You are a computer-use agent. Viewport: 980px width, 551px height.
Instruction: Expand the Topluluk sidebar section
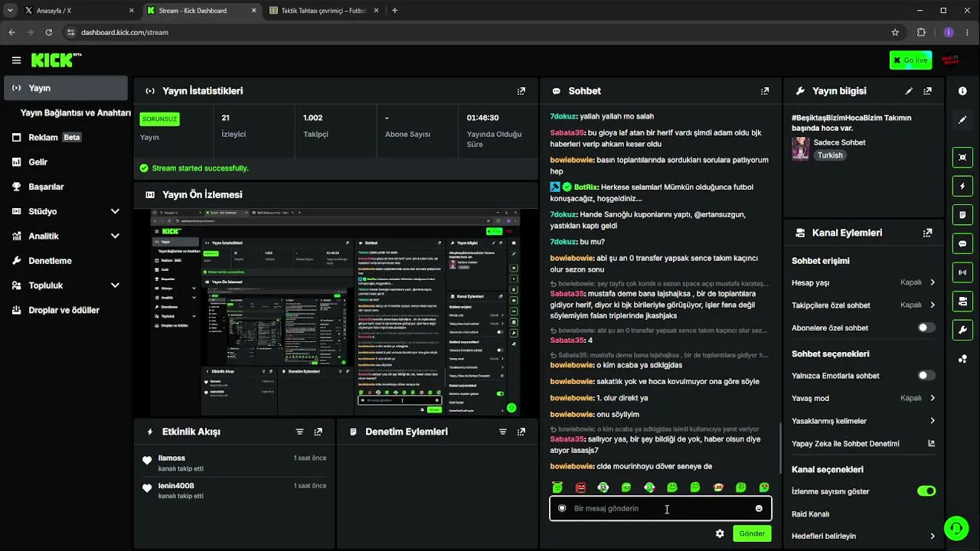(115, 285)
